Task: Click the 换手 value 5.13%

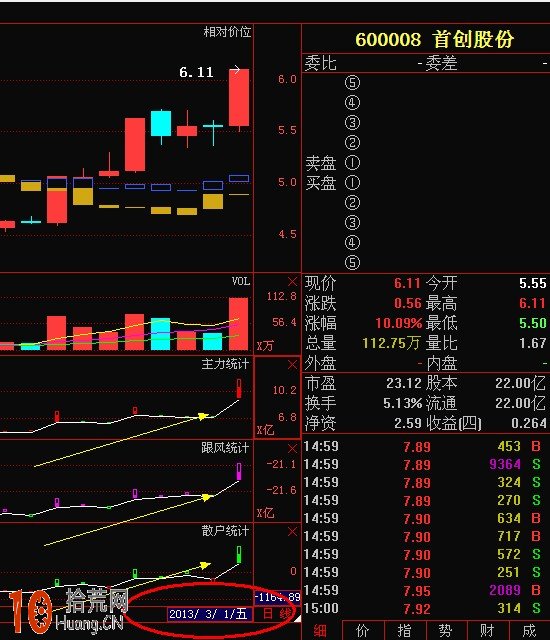Action: [402, 403]
